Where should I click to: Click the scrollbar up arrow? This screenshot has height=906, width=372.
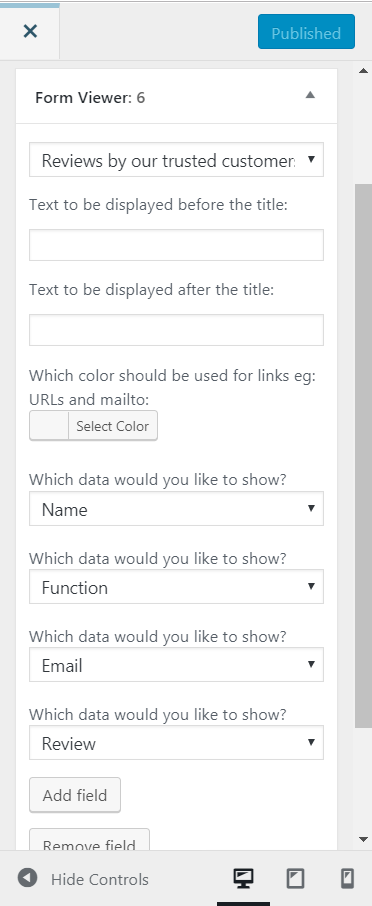click(x=363, y=71)
